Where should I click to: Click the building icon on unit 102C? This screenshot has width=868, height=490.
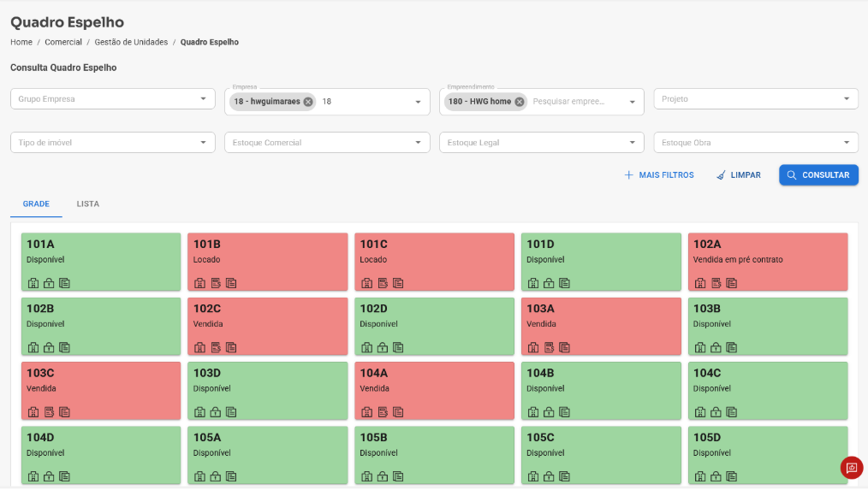coord(199,347)
